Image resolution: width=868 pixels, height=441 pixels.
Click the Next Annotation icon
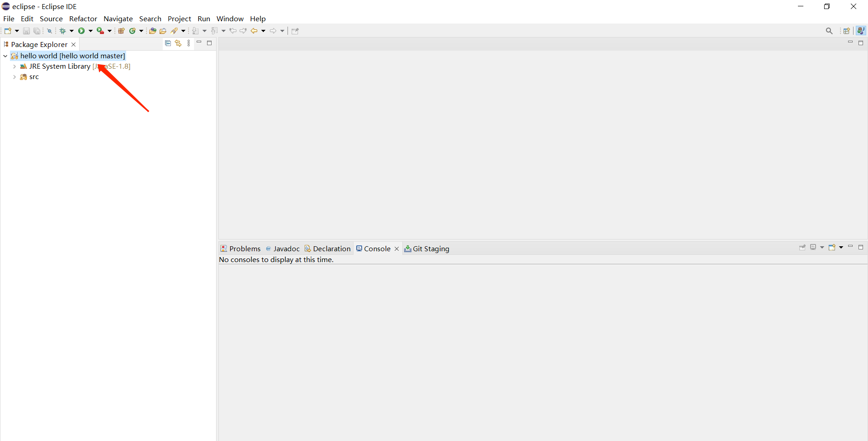(x=195, y=31)
